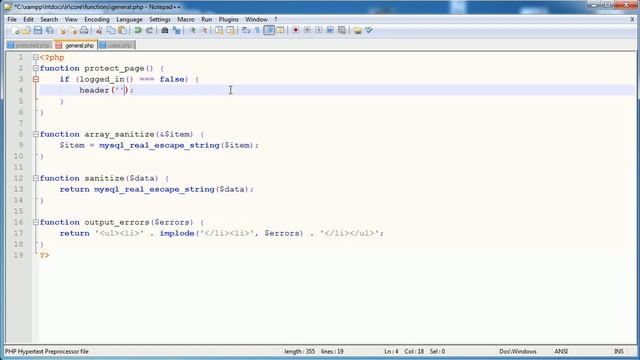Toggle the indent guide toolbar button
The height and width of the screenshot is (360, 640).
pyautogui.click(x=269, y=31)
